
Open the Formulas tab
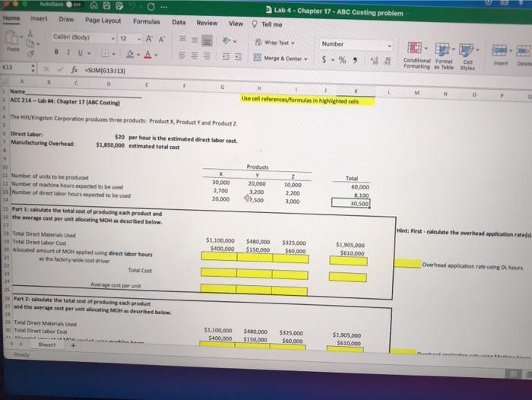coord(147,21)
